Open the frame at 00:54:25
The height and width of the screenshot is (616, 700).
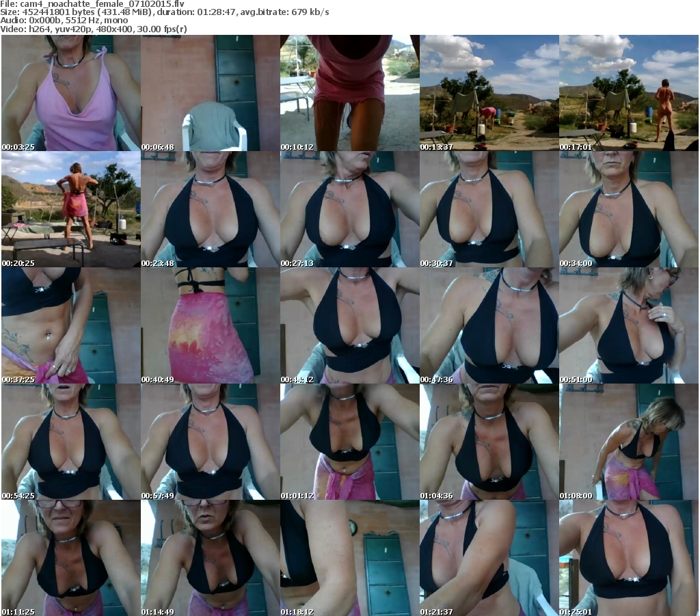71,442
